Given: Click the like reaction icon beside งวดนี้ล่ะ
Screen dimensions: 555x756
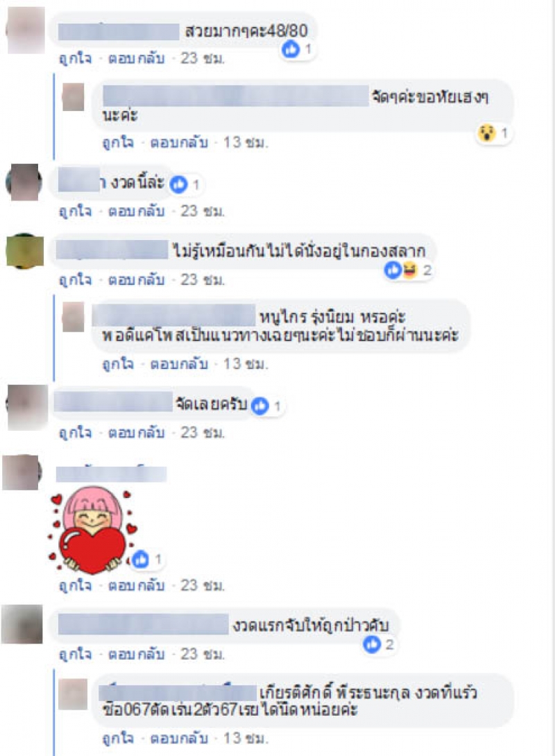Looking at the screenshot, I should pyautogui.click(x=178, y=184).
